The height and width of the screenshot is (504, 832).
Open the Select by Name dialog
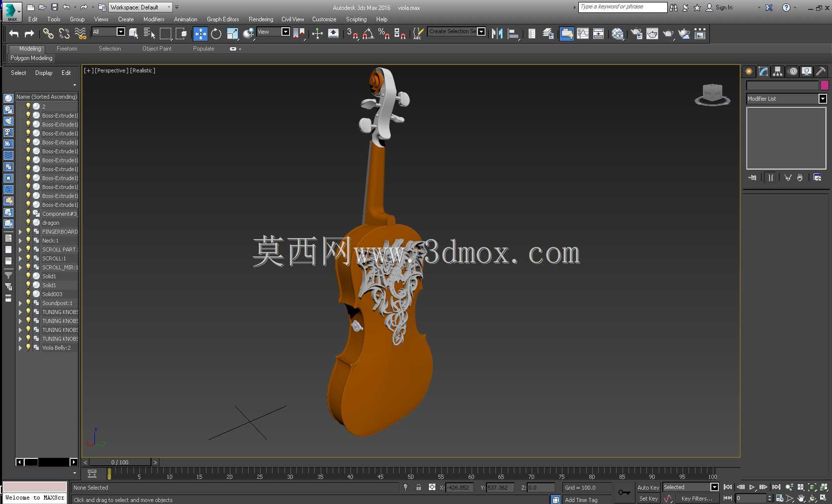tap(149, 33)
